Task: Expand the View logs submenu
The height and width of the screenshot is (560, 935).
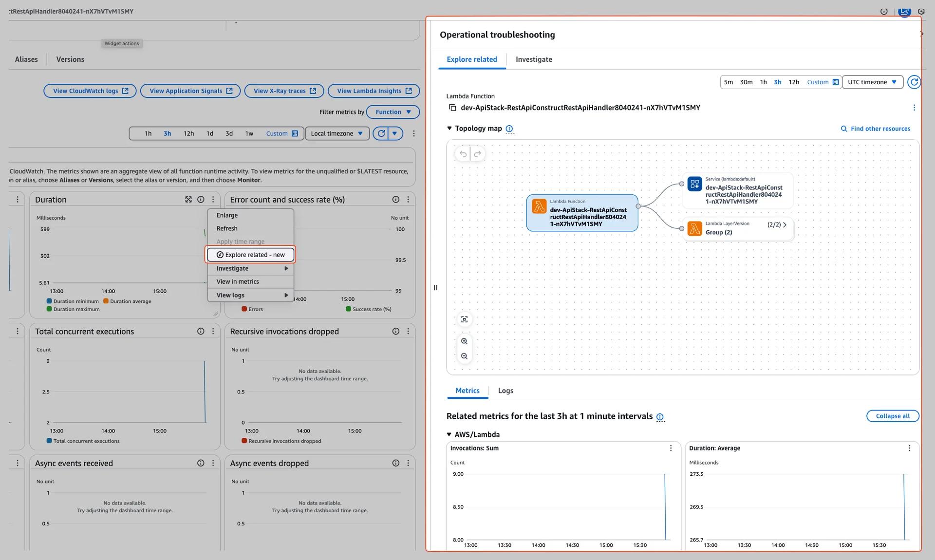Action: point(251,295)
